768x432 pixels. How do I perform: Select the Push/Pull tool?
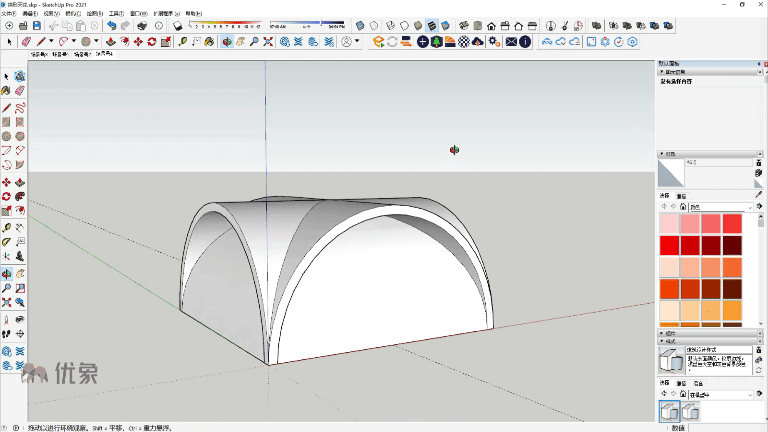[x=110, y=42]
